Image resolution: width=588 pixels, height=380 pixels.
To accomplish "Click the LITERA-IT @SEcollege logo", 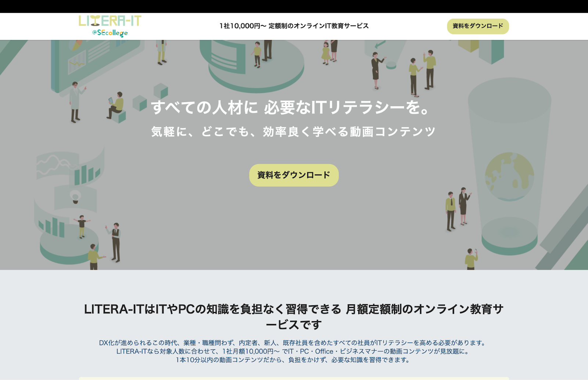I will pos(110,26).
